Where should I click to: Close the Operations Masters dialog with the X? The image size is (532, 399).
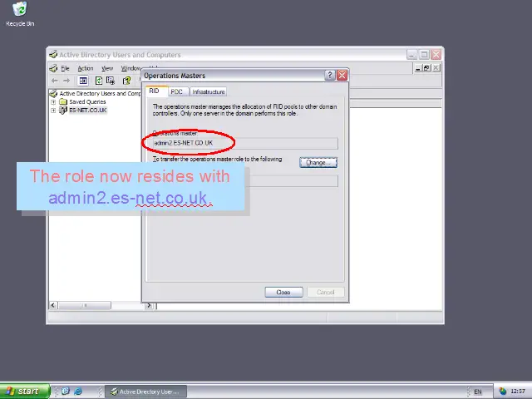(x=342, y=76)
